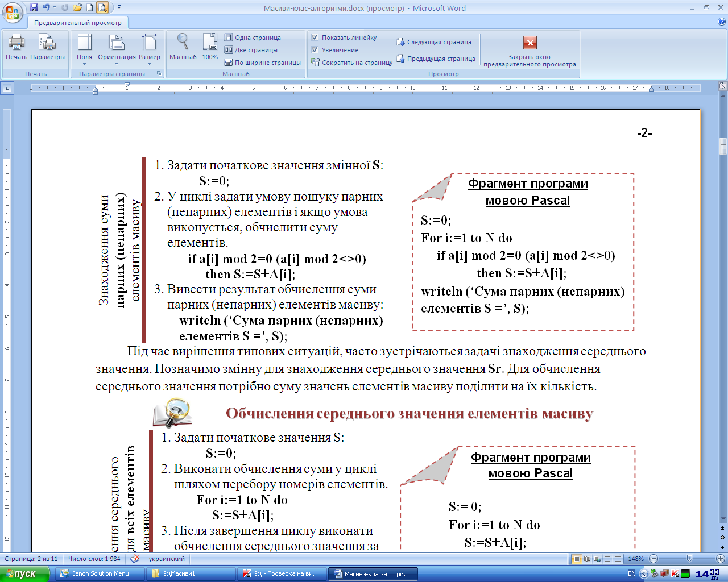Adjust the zoom slider handle
This screenshot has width=728, height=582.
pyautogui.click(x=690, y=559)
